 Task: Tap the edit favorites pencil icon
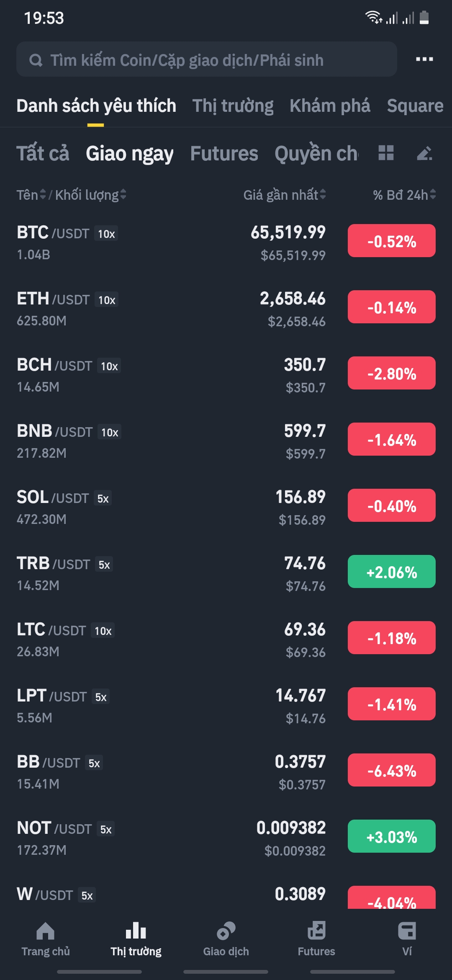[424, 153]
